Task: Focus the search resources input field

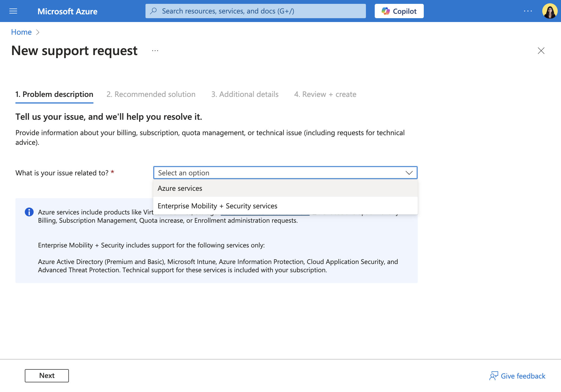Action: tap(255, 11)
